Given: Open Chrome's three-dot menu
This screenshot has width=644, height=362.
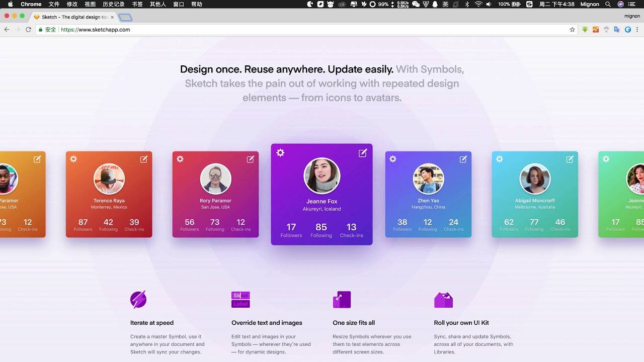Looking at the screenshot, I should point(637,30).
